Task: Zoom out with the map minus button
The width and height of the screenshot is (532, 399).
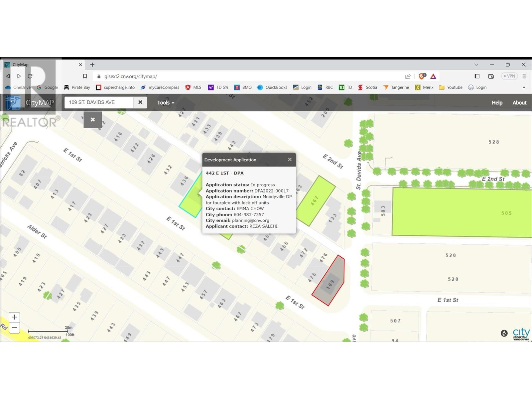Action: coord(14,328)
